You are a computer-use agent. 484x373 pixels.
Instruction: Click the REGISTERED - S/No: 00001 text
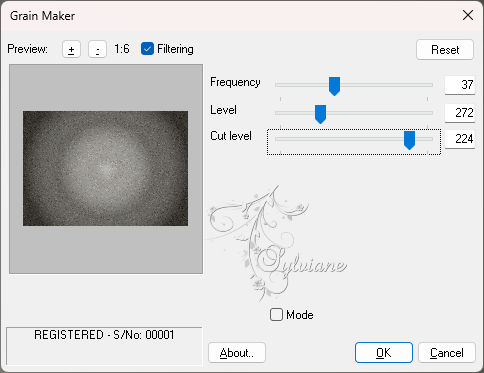tap(104, 335)
